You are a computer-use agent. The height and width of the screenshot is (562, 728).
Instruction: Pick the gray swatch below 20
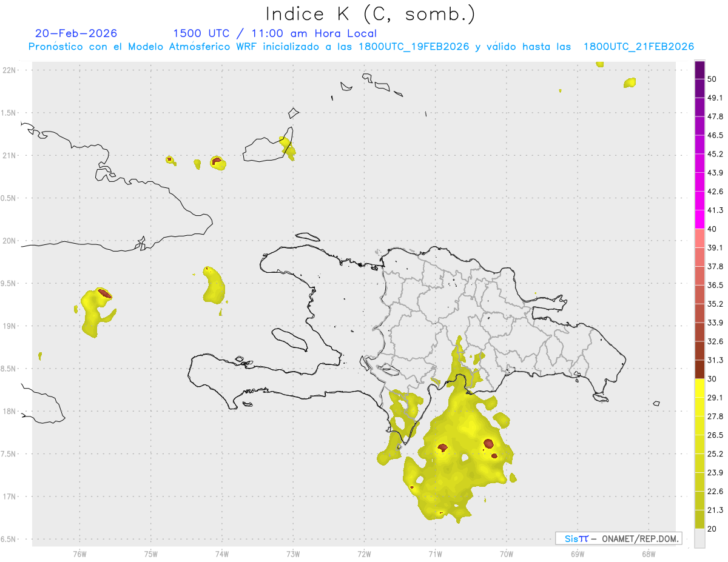coord(699,538)
